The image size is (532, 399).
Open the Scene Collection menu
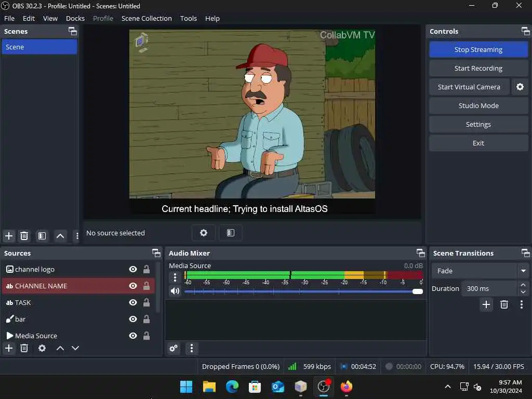147,18
